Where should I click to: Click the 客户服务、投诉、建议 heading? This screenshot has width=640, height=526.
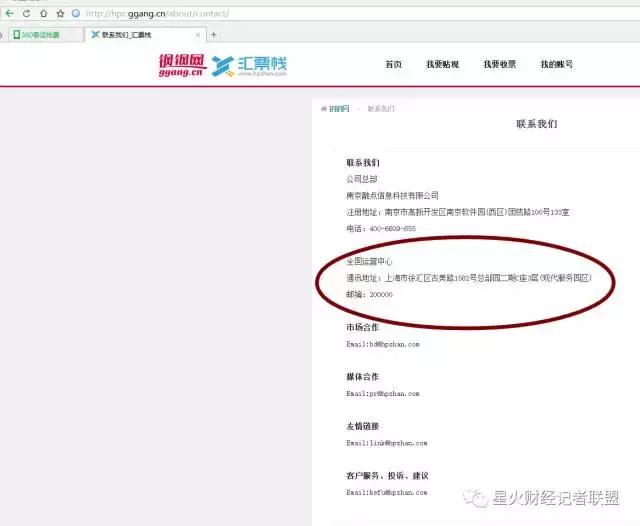click(387, 475)
